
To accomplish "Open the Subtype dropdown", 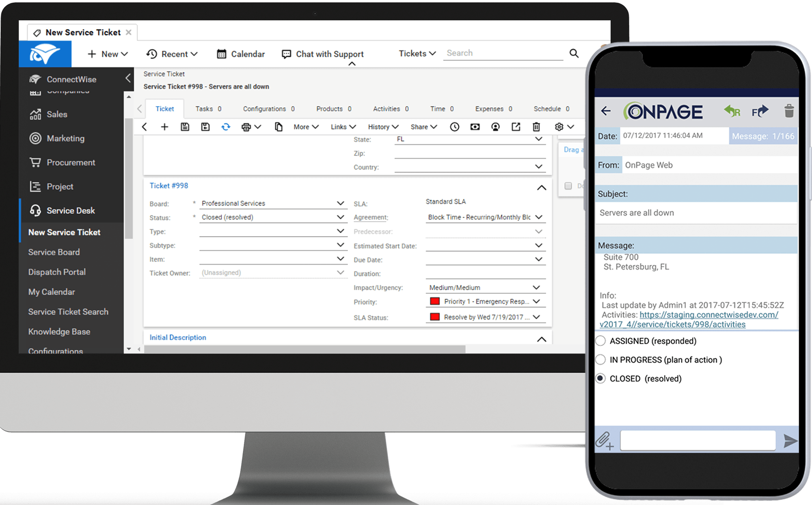I will (x=273, y=245).
